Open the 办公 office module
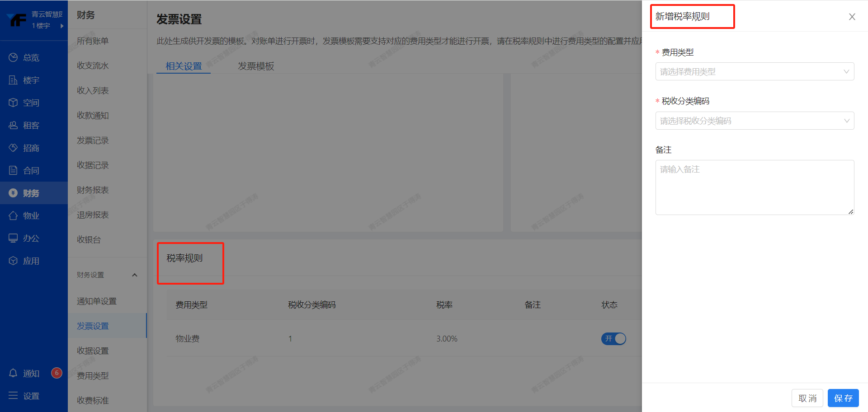Screen dimensions: 868x412 click(x=27, y=238)
